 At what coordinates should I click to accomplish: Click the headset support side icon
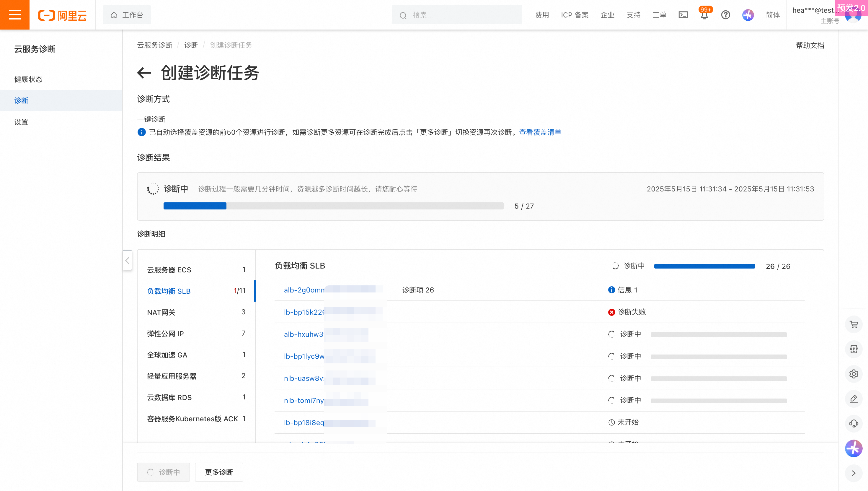point(854,424)
